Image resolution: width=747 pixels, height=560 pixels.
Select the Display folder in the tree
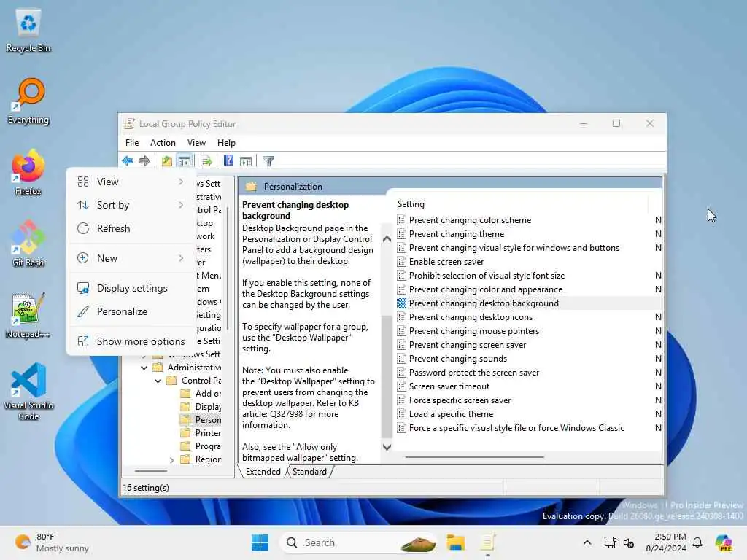click(201, 407)
